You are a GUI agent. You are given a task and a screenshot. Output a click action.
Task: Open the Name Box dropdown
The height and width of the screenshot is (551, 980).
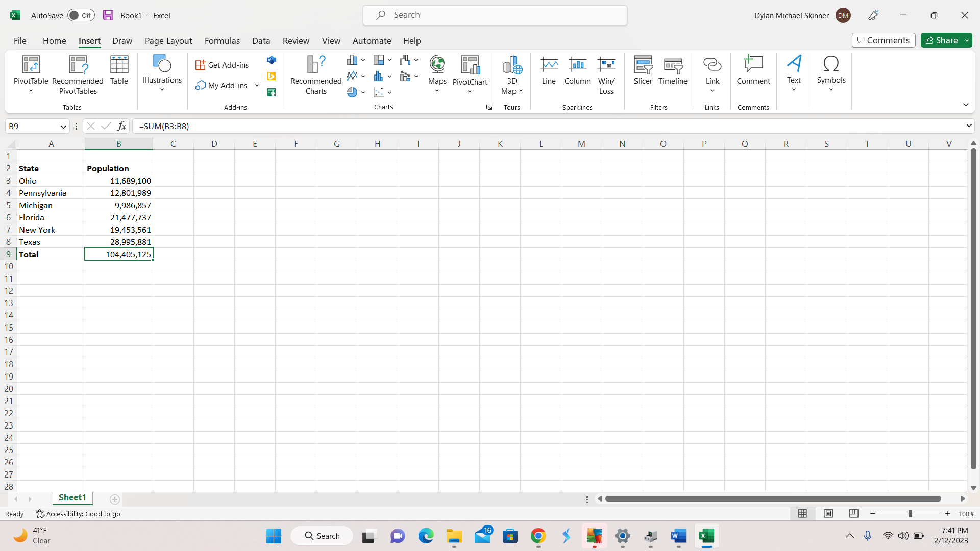tap(62, 126)
